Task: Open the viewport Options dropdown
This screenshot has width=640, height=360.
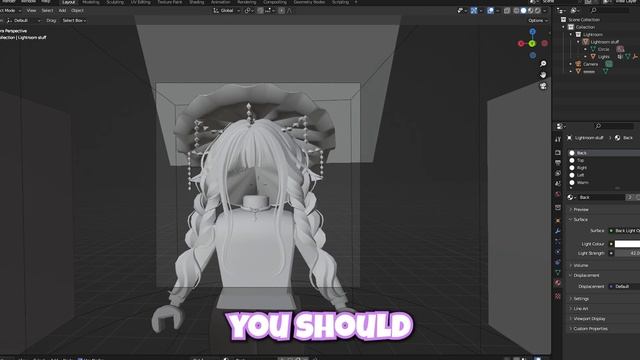Action: (537, 20)
